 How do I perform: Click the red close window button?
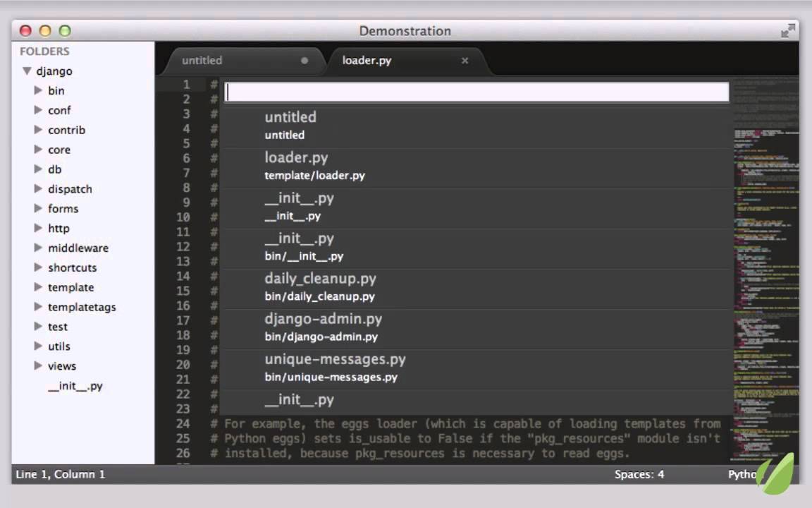25,30
